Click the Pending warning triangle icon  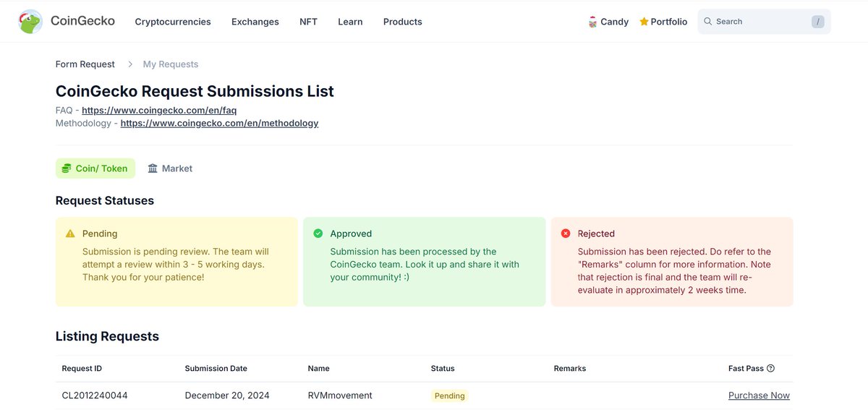pyautogui.click(x=70, y=234)
